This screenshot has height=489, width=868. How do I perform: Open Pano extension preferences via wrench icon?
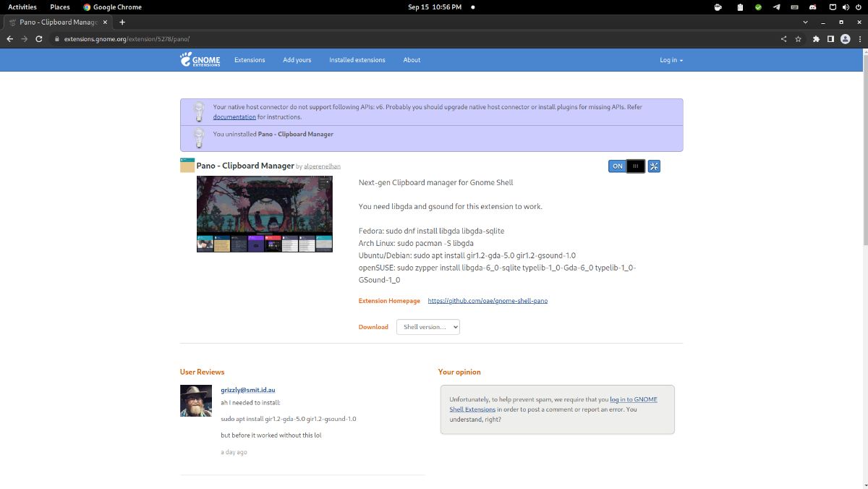654,166
